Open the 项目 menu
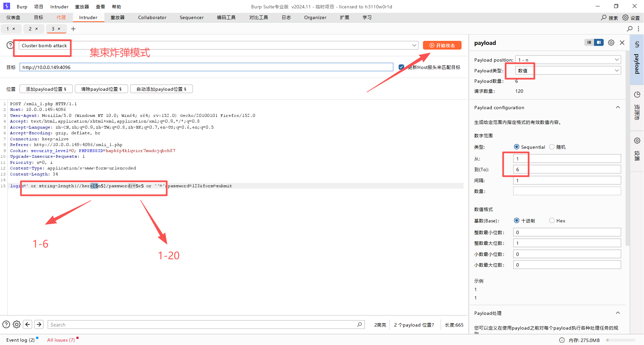Viewport: 644px width, 345px height. pos(39,7)
